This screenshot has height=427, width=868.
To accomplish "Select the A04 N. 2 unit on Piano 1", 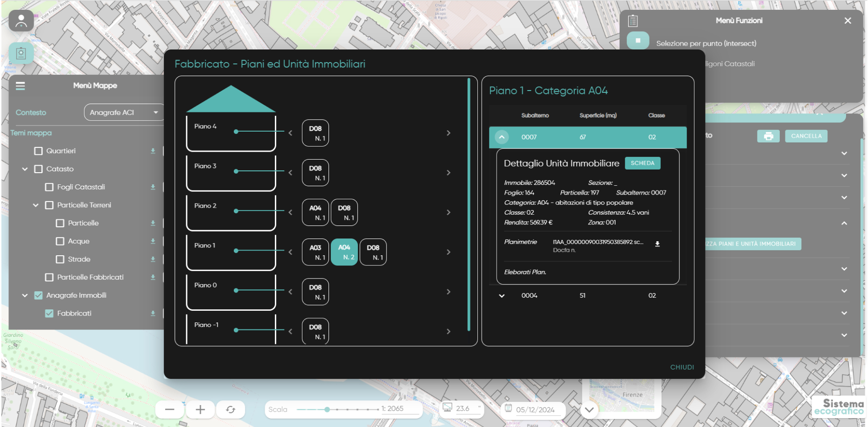I will 344,252.
